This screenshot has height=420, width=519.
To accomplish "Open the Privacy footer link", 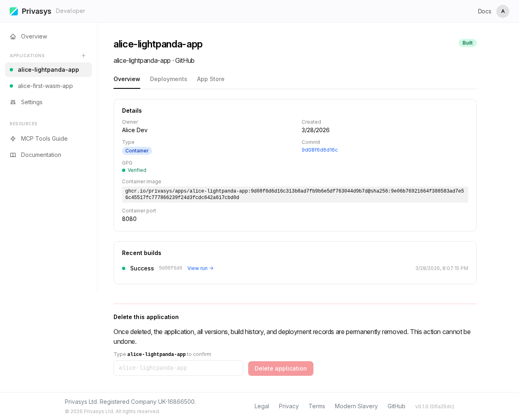I will (x=289, y=406).
